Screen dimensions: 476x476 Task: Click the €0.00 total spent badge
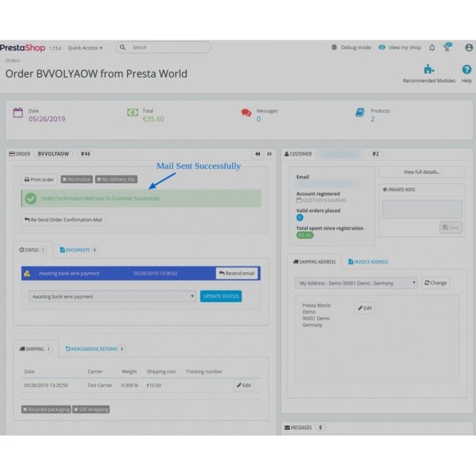tap(305, 235)
